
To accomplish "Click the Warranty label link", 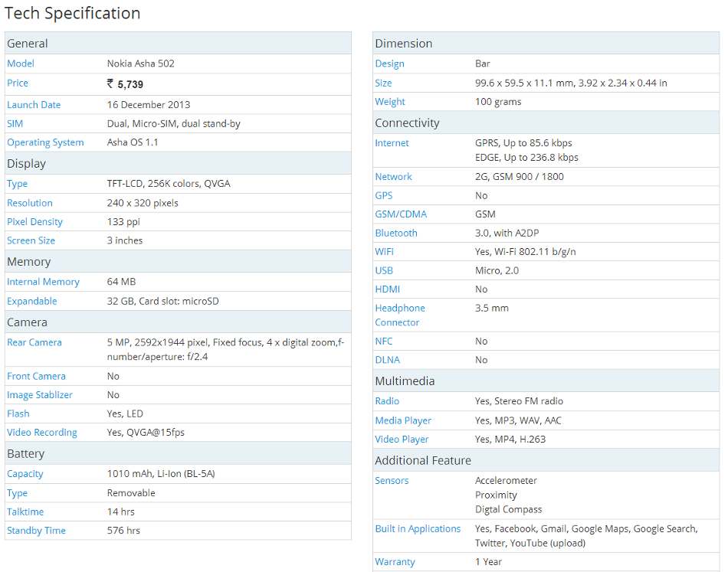I will [395, 562].
